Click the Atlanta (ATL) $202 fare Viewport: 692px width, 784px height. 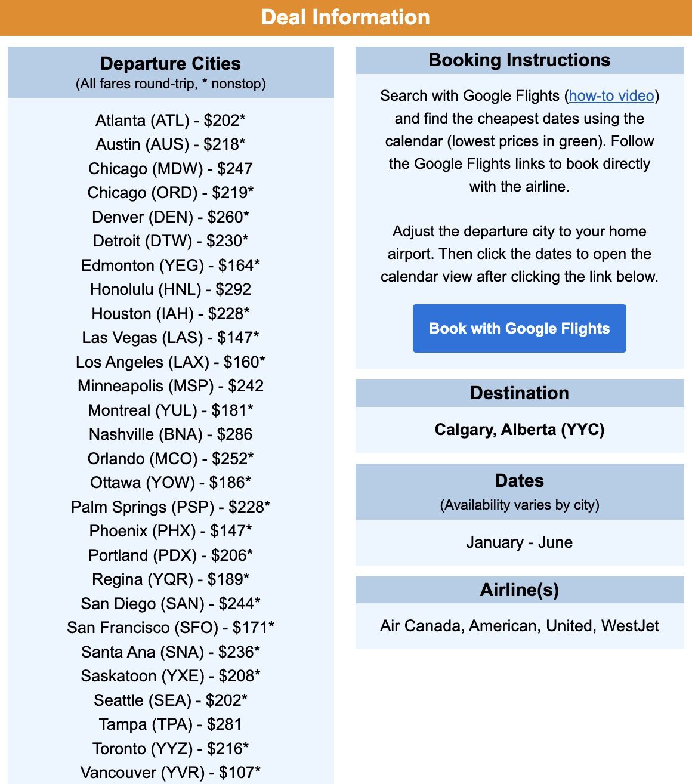(171, 121)
